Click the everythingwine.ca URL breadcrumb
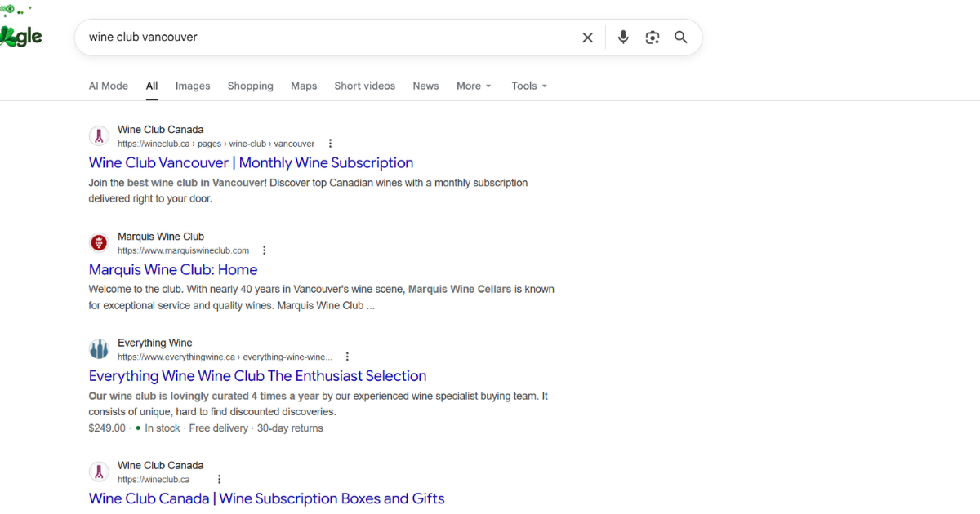The image size is (980, 514). 225,357
